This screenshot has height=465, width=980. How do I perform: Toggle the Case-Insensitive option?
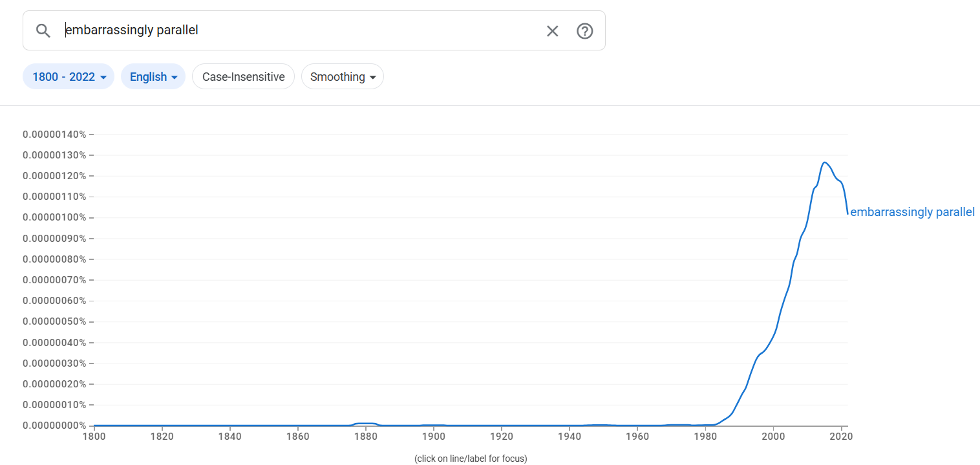click(x=243, y=77)
